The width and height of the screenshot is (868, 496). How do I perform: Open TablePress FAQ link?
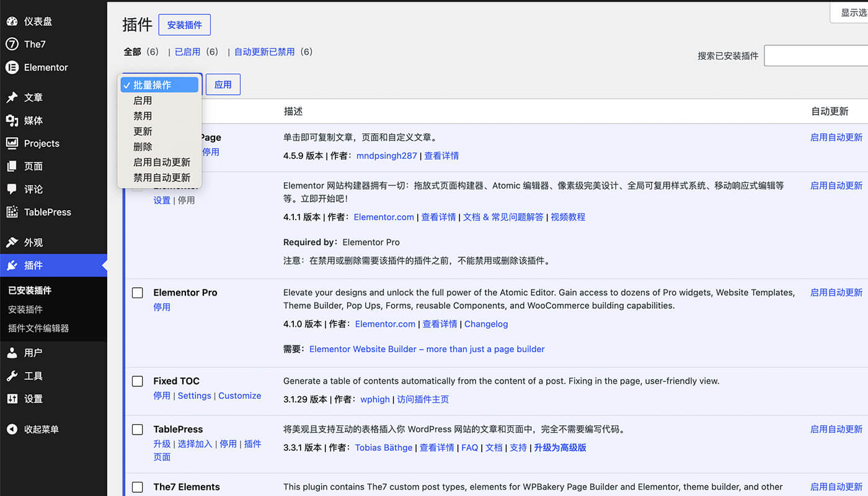pyautogui.click(x=470, y=448)
